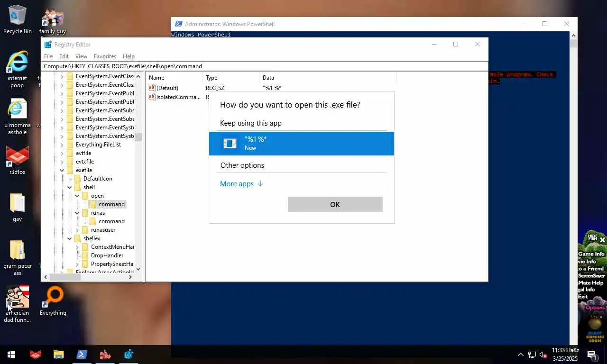This screenshot has width=607, height=364.
Task: Launch r3dfox from the desktop
Action: point(17,160)
